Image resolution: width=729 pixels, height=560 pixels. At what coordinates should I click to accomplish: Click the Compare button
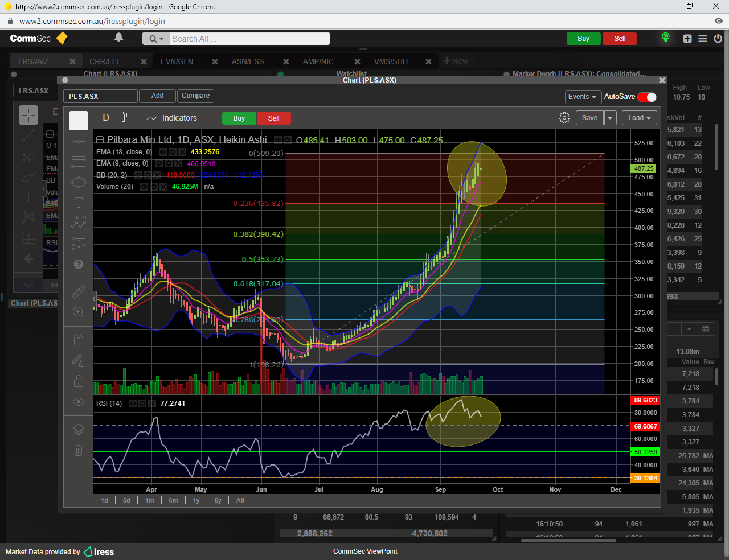[x=196, y=96]
